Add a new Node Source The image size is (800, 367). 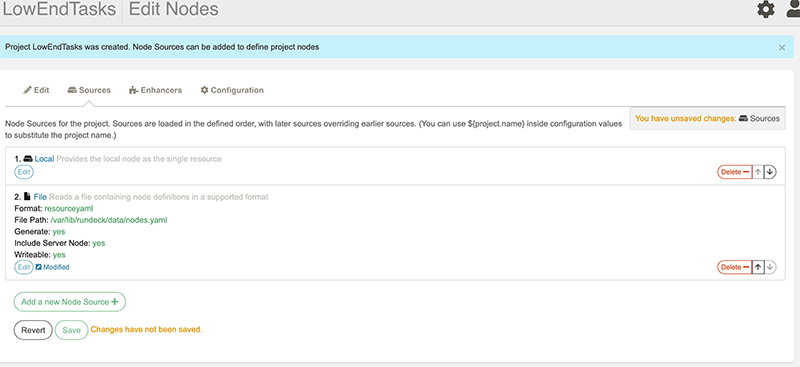point(69,302)
